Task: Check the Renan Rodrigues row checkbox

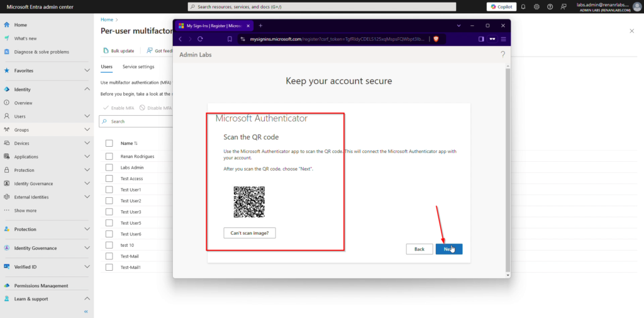Action: pos(109,156)
